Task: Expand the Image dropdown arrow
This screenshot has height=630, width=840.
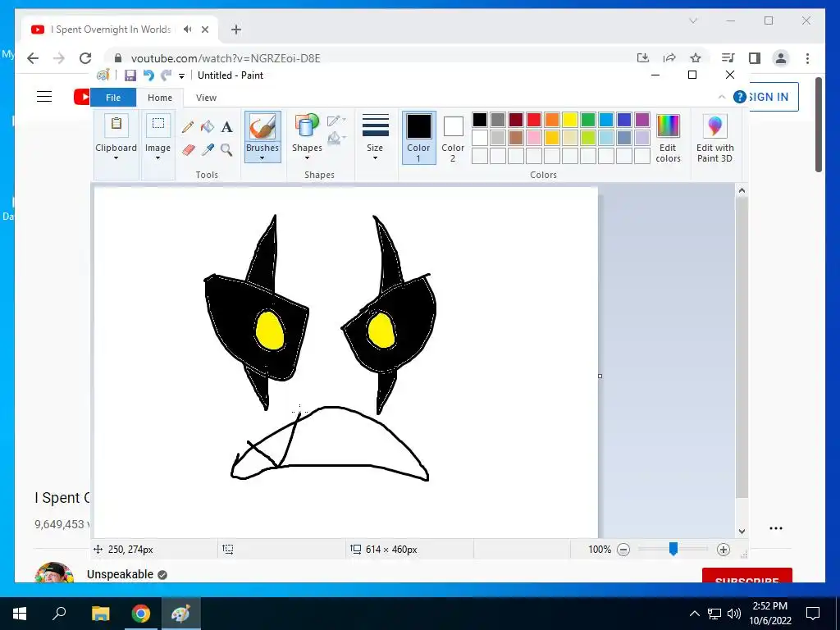Action: pyautogui.click(x=158, y=158)
